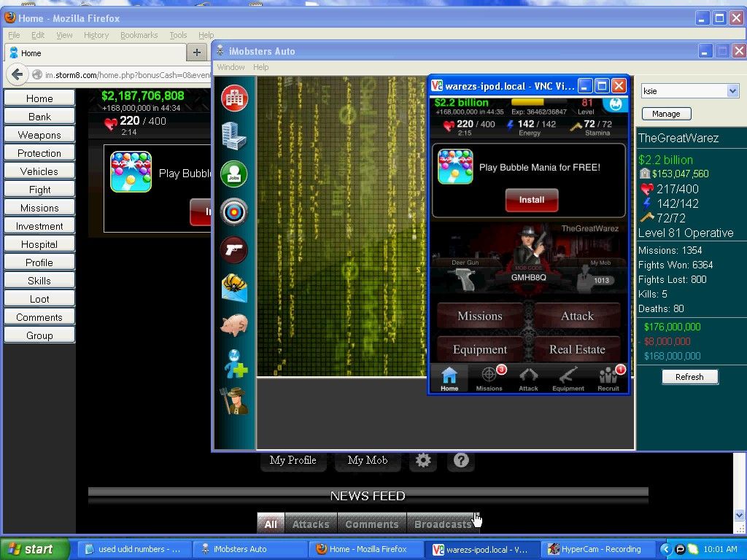747x560 pixels.
Task: Click Firefox URL address field
Action: coord(128,75)
